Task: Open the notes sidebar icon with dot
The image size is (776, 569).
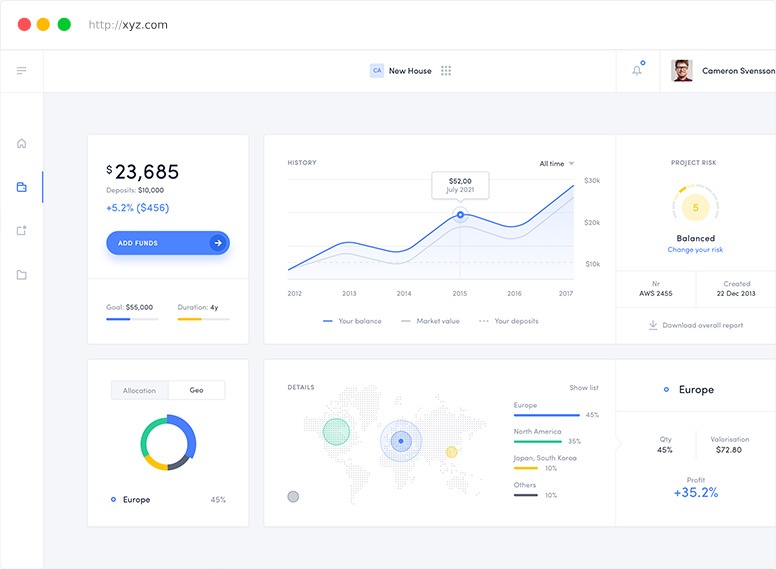Action: point(21,231)
